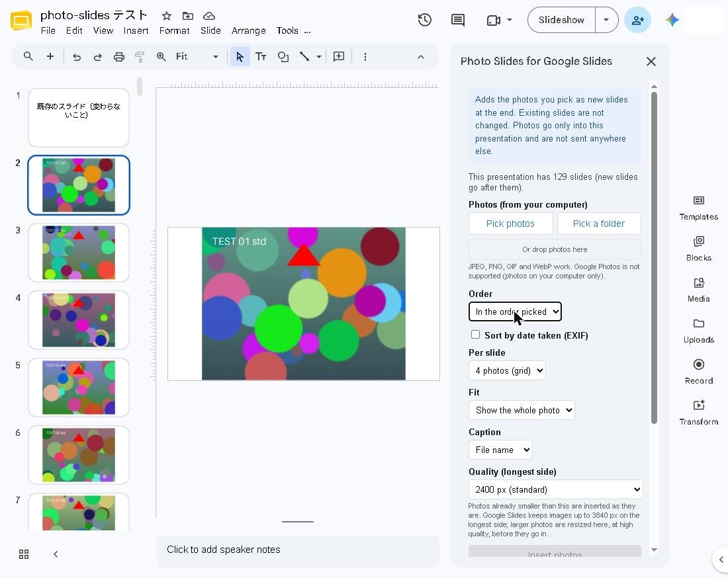Enable Sort by date taken (EXIF)
This screenshot has height=578, width=728.
point(475,335)
